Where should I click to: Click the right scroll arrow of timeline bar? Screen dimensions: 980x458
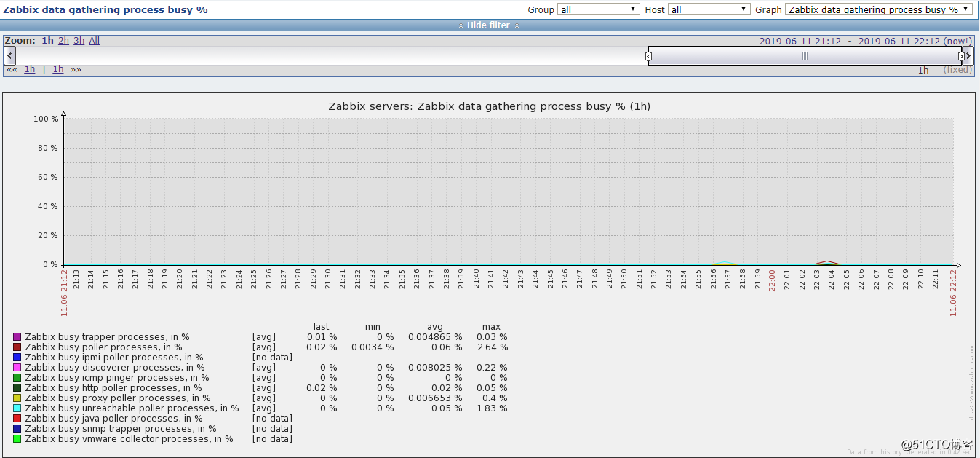tap(967, 56)
